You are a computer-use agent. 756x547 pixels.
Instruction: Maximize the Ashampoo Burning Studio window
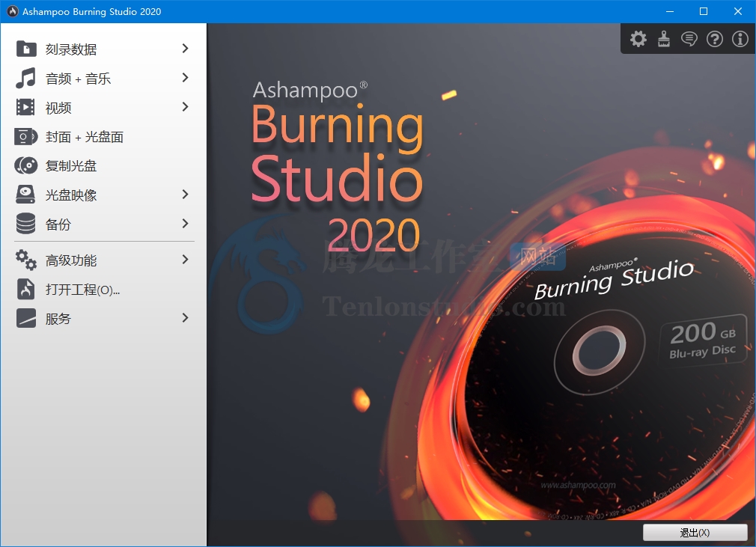(x=704, y=11)
